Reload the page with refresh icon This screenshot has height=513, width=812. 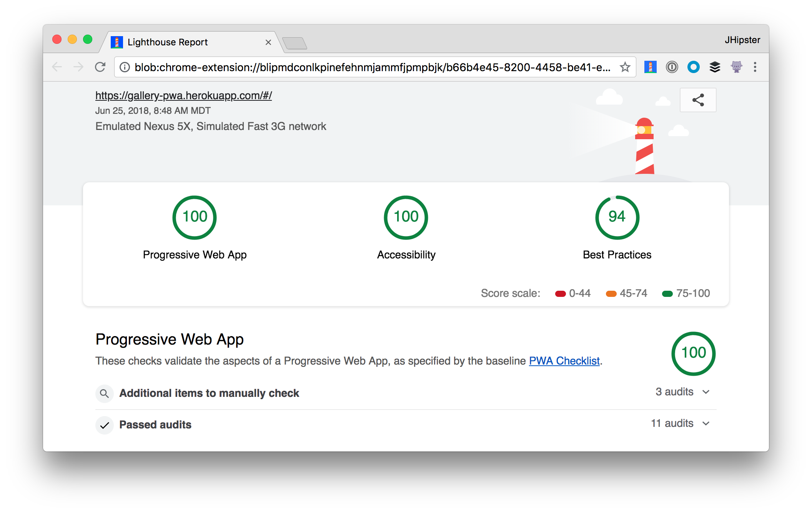pos(100,67)
